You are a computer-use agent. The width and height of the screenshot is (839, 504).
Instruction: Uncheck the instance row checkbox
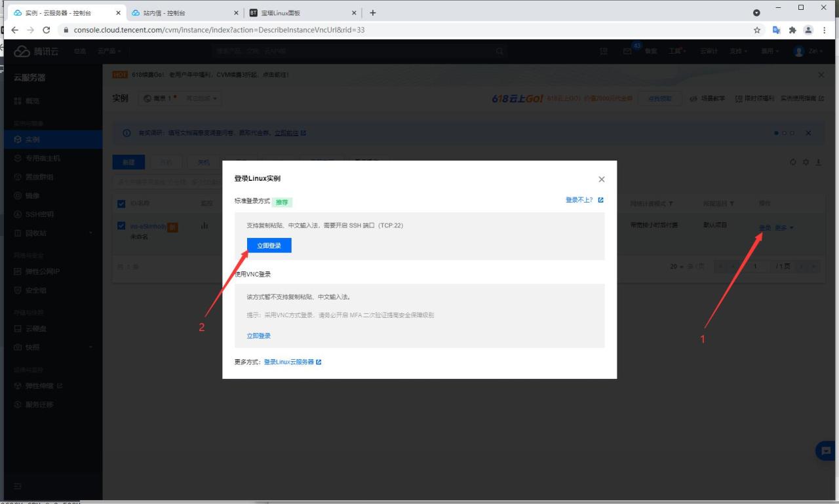(121, 225)
